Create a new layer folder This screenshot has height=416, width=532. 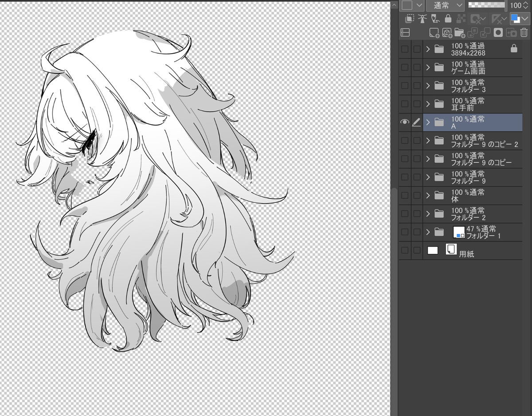click(460, 32)
